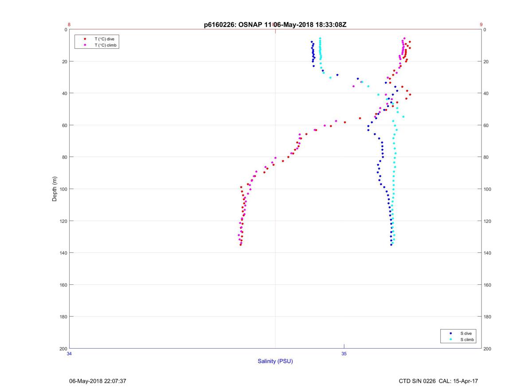
Task: Click the salinity axis tick label 34
Action: 69,353
